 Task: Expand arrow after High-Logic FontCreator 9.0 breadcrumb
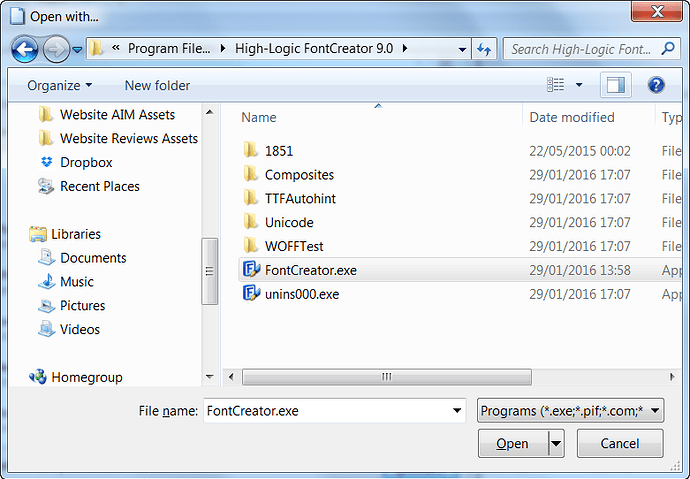[x=405, y=48]
